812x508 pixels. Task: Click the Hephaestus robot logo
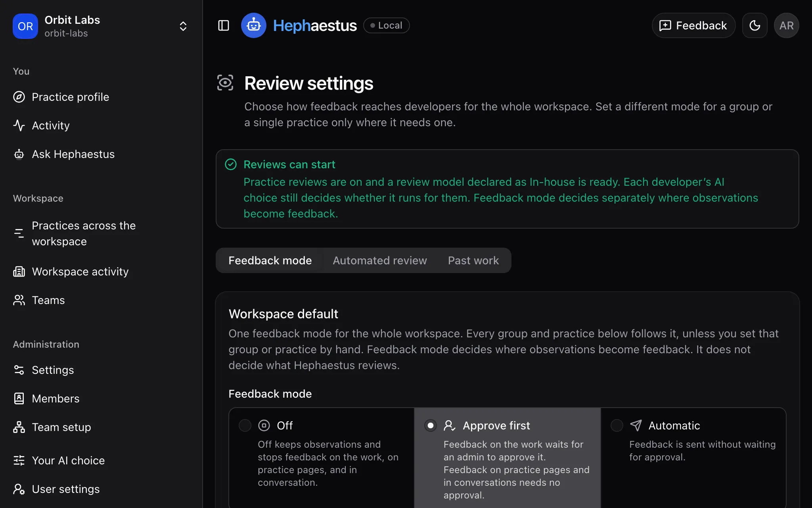click(254, 25)
